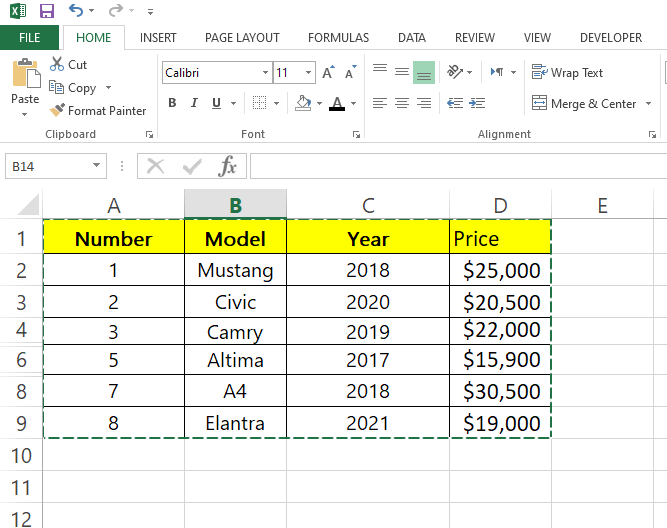This screenshot has width=667, height=528.
Task: Open the DEVELOPER tab
Action: coord(611,37)
